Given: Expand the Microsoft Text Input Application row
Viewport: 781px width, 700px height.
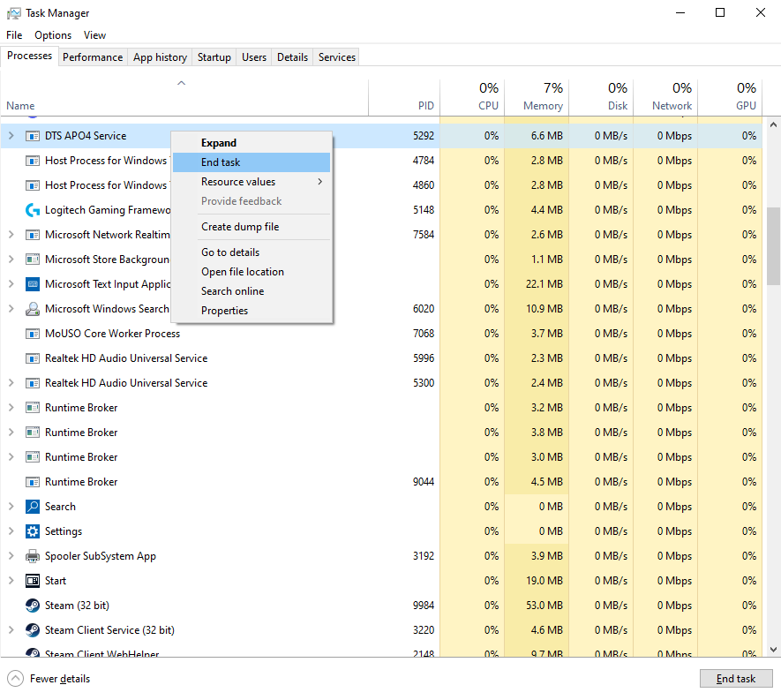Looking at the screenshot, I should click(x=11, y=284).
